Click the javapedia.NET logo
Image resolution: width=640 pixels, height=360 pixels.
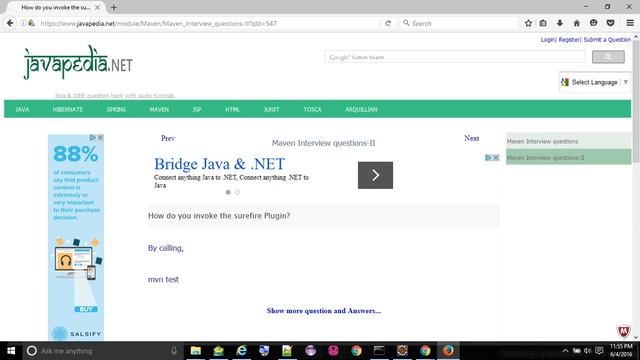coord(78,62)
